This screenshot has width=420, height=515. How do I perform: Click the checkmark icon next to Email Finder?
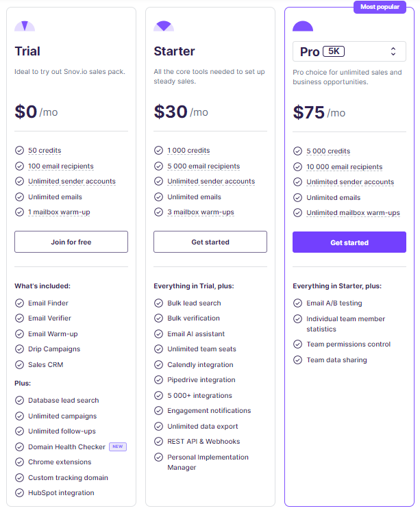coord(20,303)
